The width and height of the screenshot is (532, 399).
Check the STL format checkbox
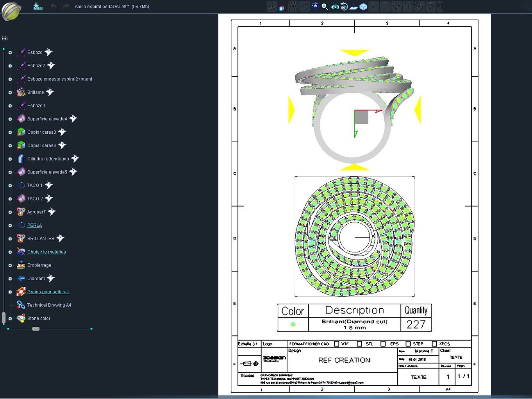359,344
